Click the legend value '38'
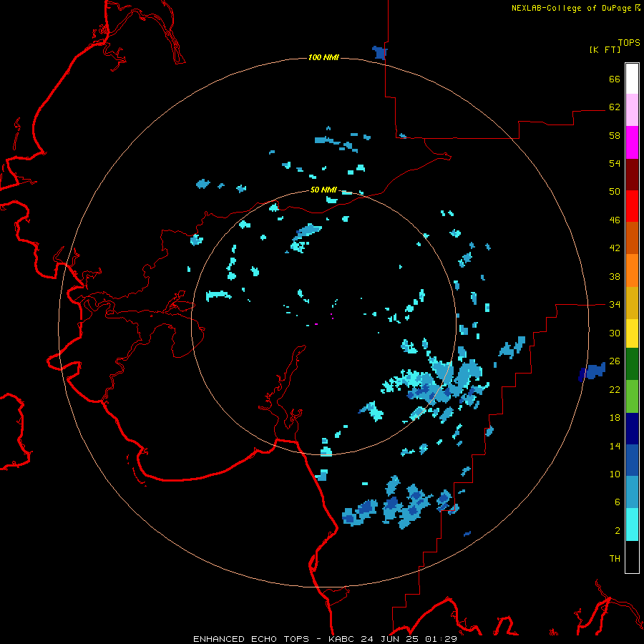The width and height of the screenshot is (644, 644). click(615, 276)
